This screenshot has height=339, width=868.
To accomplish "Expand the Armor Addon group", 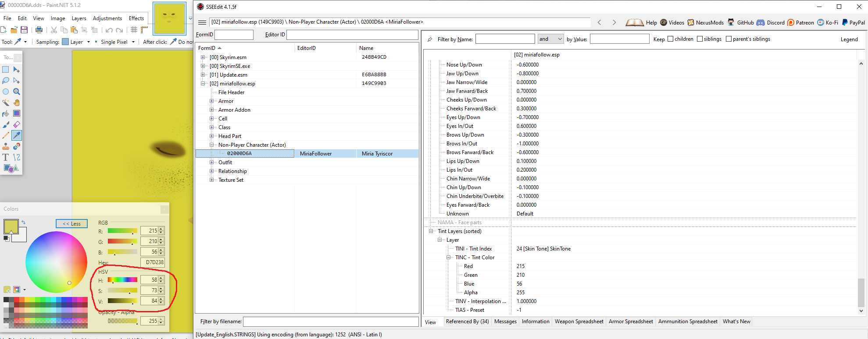I will 211,110.
